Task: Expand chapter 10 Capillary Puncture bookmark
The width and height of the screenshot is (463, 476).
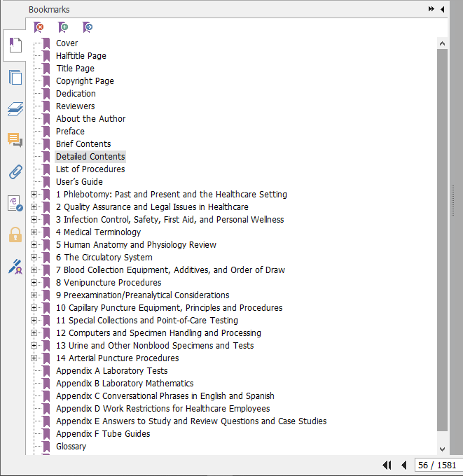Action: (x=34, y=308)
